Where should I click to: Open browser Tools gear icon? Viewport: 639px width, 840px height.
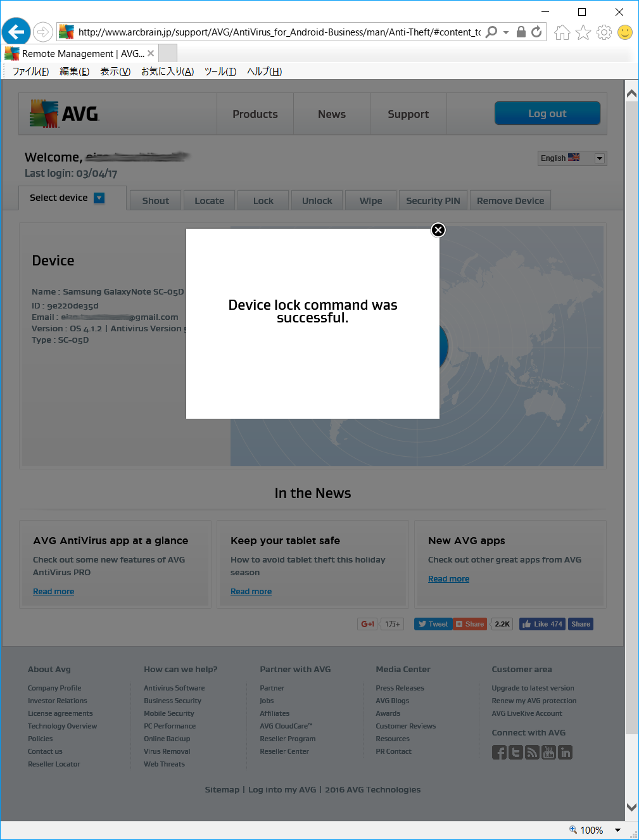[604, 32]
